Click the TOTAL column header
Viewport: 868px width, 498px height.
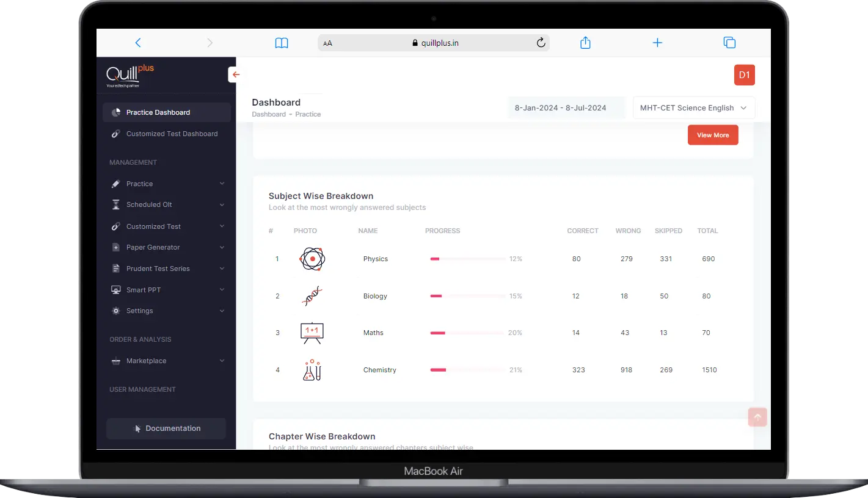(708, 231)
